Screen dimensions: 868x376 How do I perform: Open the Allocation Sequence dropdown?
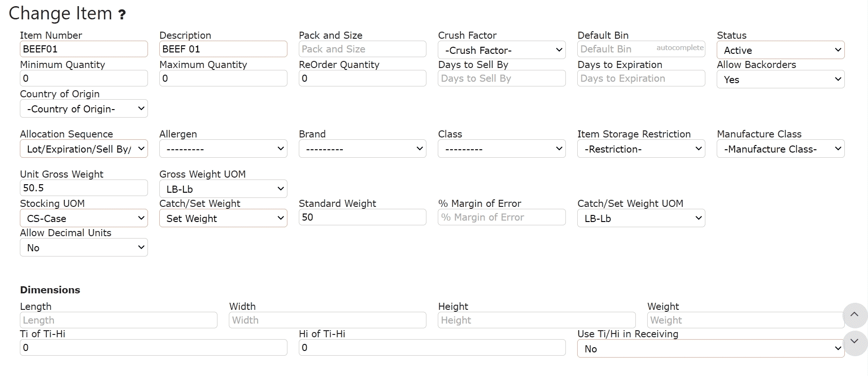84,149
